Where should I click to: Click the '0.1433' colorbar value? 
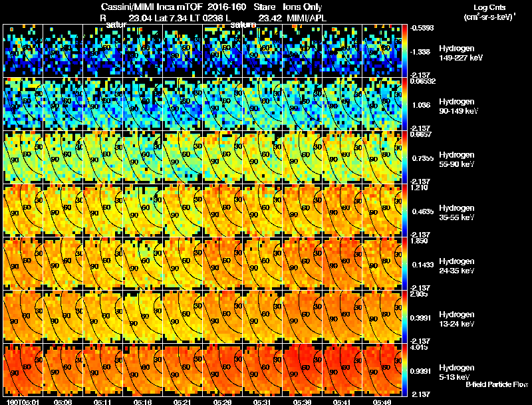pos(422,265)
